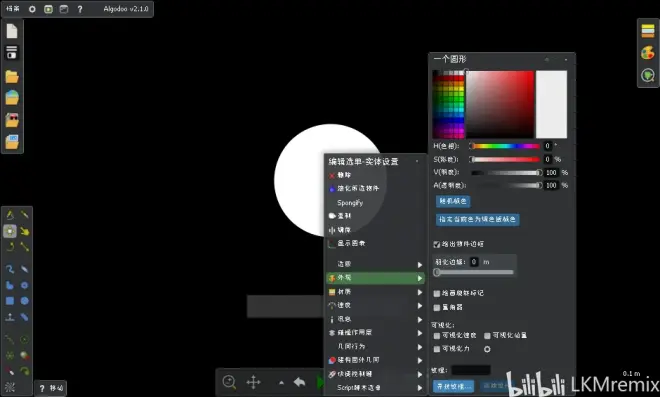Expand the CSG solid geometry submenu
Image resolution: width=660 pixels, height=397 pixels.
(375, 360)
